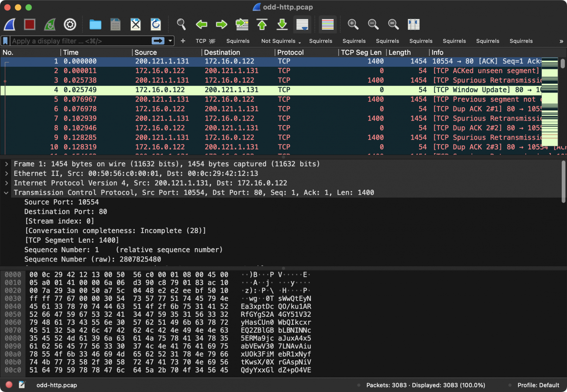Screen dimensions: 567x392
Task: Collapse Transmission Control Protocol section
Action: (x=6, y=192)
